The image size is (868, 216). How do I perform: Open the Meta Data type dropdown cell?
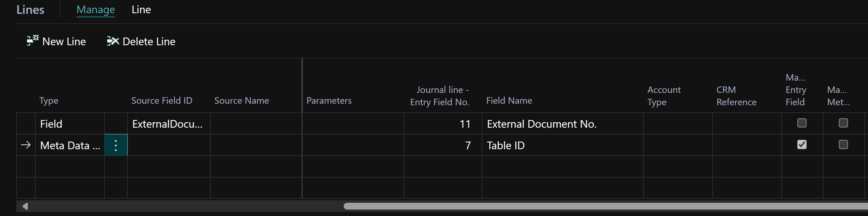pyautogui.click(x=69, y=146)
